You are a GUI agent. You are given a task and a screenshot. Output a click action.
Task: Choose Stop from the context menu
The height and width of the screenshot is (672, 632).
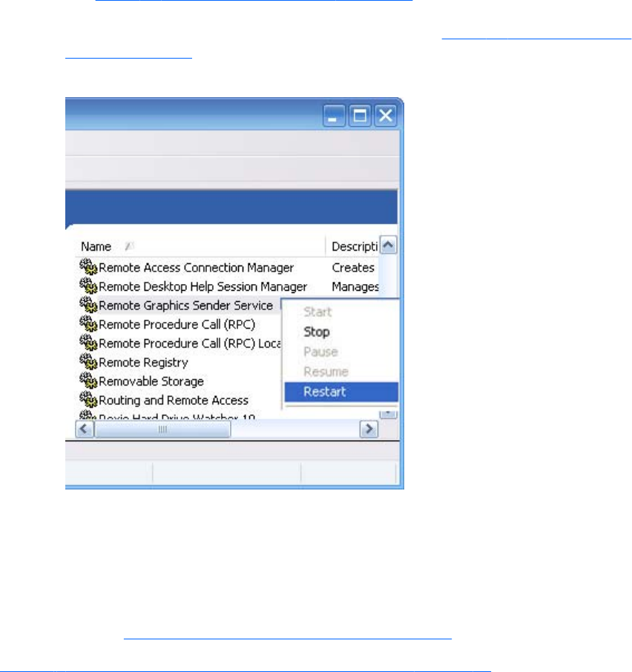(x=317, y=332)
